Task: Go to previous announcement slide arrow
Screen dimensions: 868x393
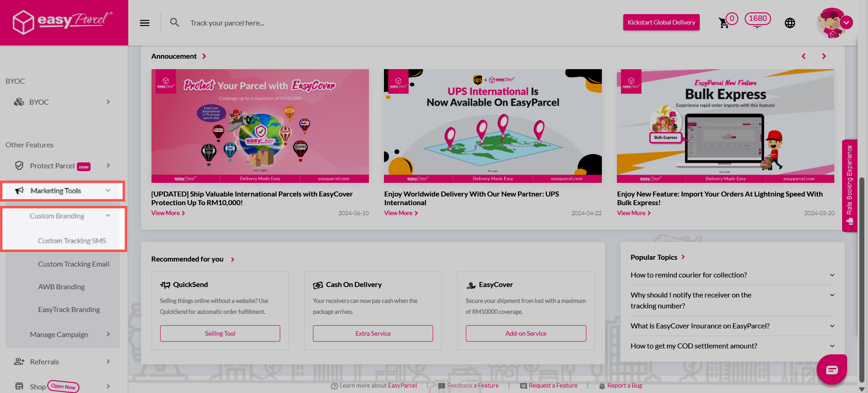Action: [x=803, y=56]
